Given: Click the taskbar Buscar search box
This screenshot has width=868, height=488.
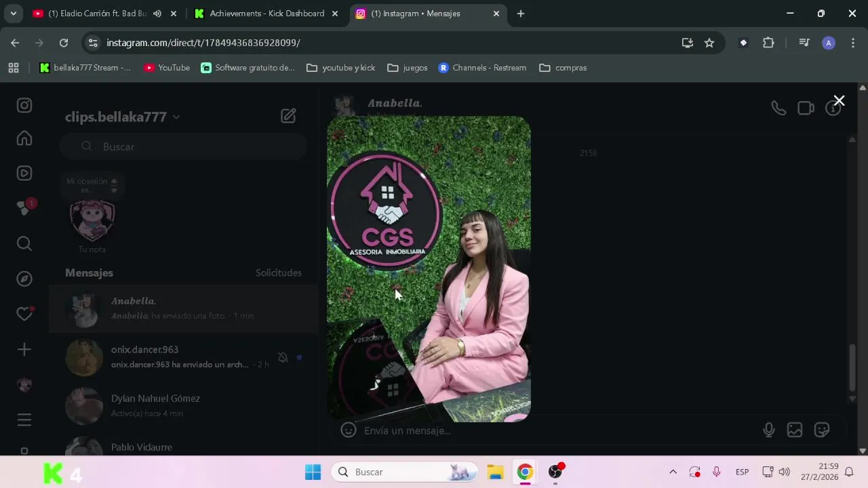Looking at the screenshot, I should (405, 472).
